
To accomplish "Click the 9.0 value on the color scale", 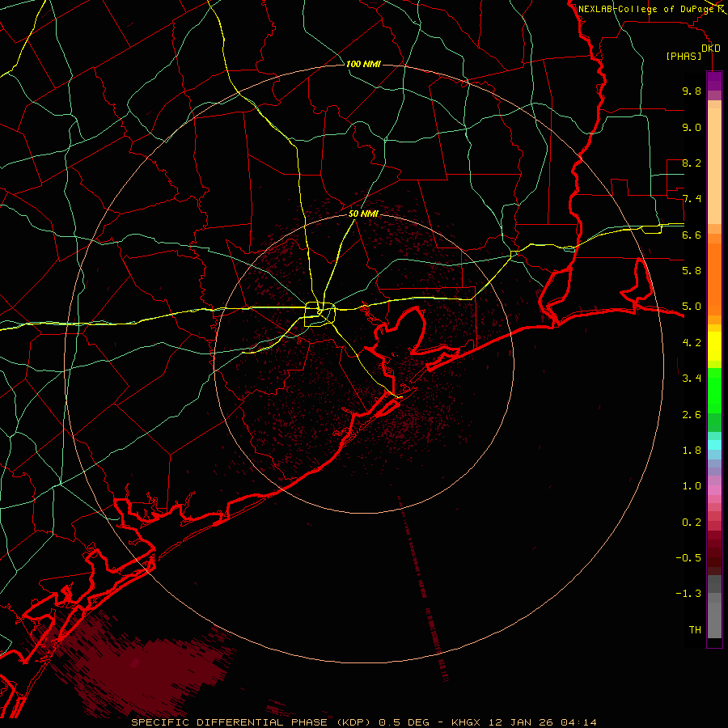I will pyautogui.click(x=692, y=127).
